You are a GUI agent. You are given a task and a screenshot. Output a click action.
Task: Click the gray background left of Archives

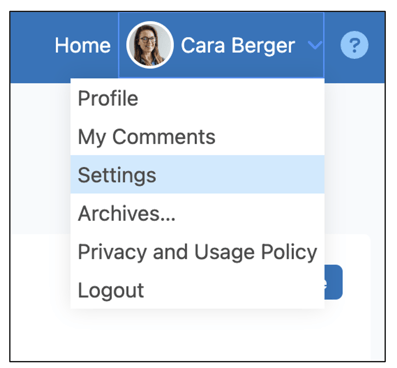40,213
